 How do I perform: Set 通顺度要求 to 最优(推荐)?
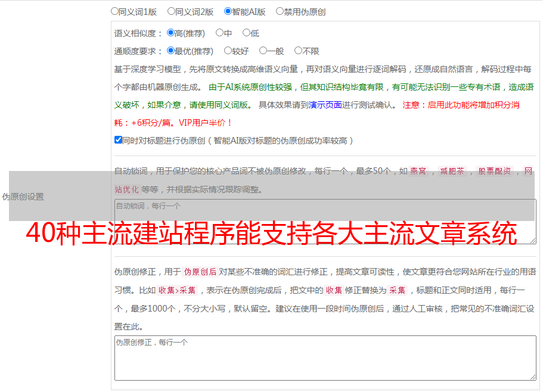pyautogui.click(x=170, y=51)
